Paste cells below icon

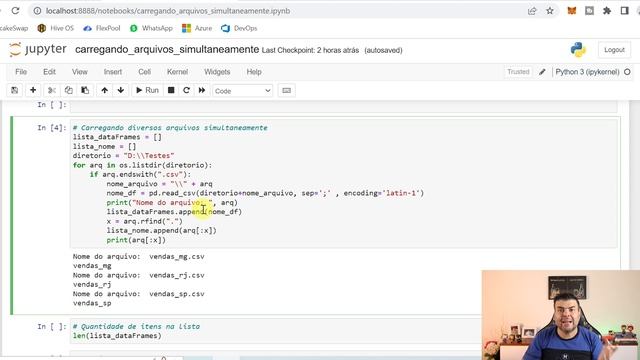(85, 90)
